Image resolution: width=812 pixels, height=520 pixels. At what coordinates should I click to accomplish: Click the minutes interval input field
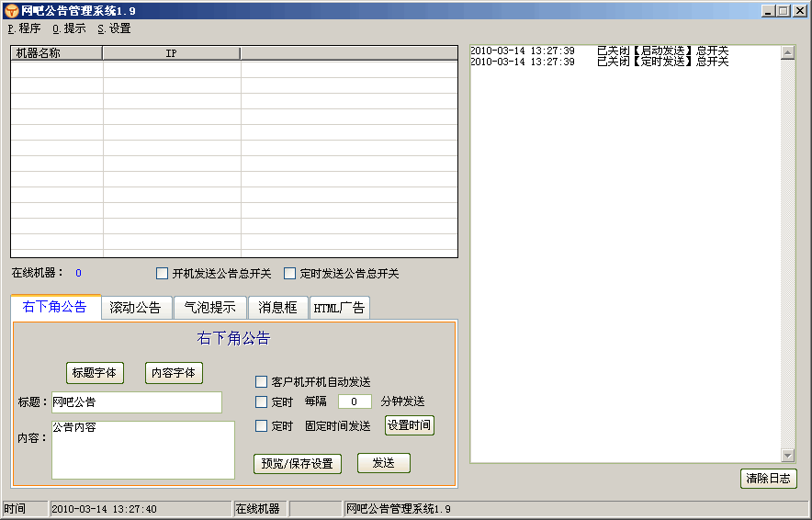[x=355, y=401]
